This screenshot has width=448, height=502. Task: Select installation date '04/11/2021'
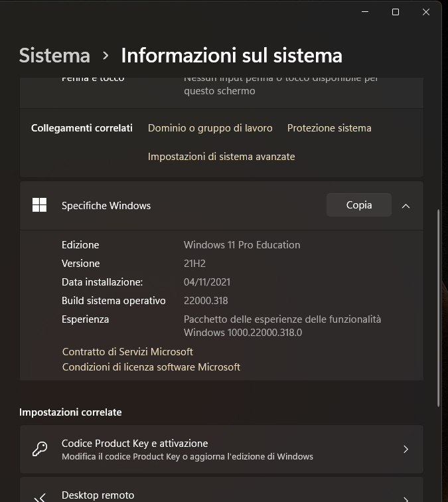(x=207, y=282)
